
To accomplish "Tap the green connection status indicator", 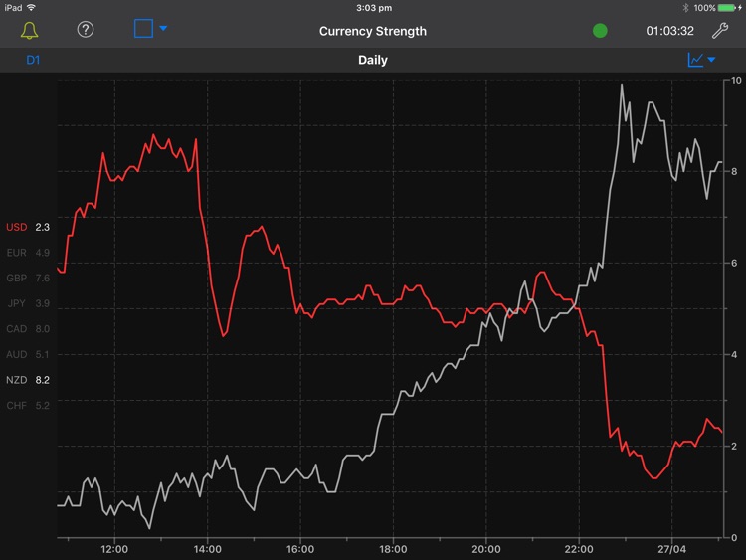I will point(600,31).
